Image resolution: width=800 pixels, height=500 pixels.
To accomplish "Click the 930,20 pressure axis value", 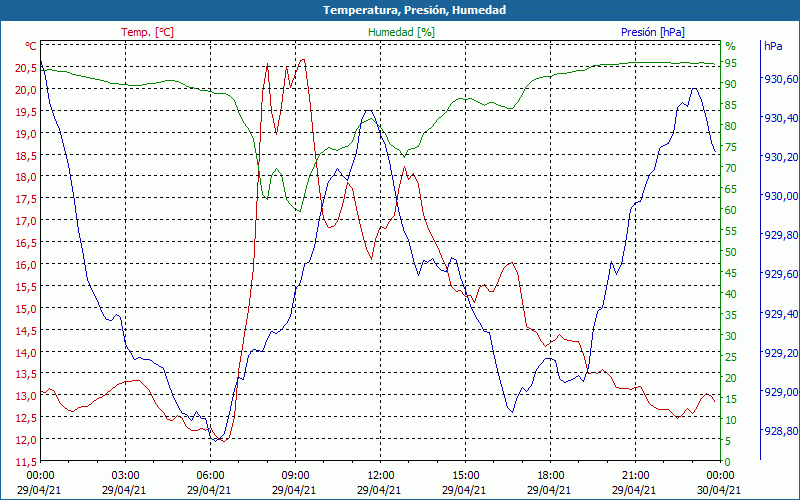I will (781, 157).
